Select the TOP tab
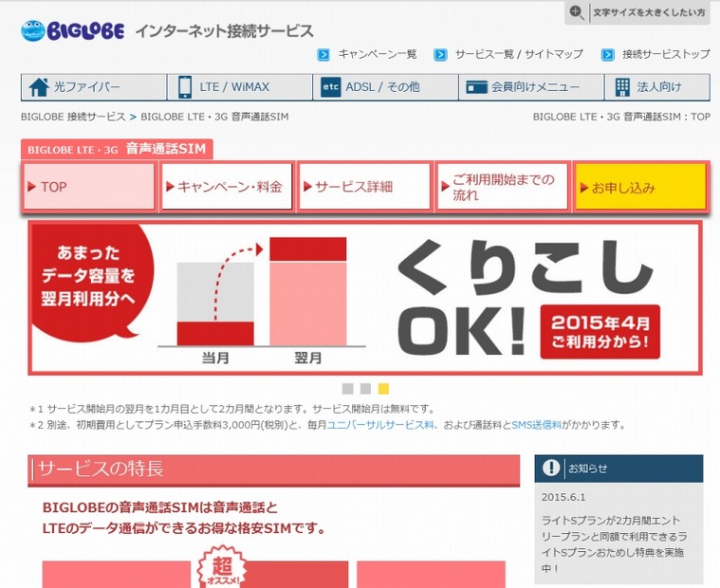 pyautogui.click(x=89, y=187)
